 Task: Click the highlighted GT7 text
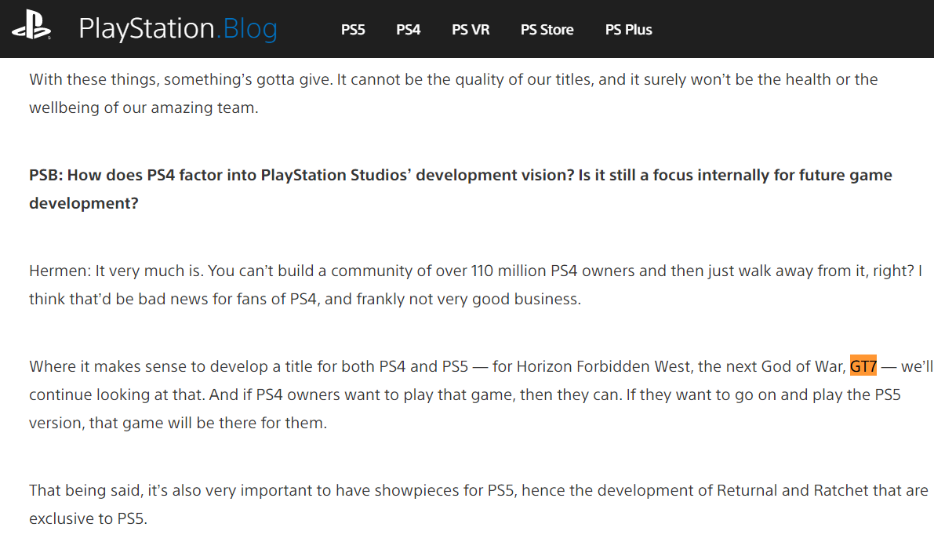click(x=863, y=365)
